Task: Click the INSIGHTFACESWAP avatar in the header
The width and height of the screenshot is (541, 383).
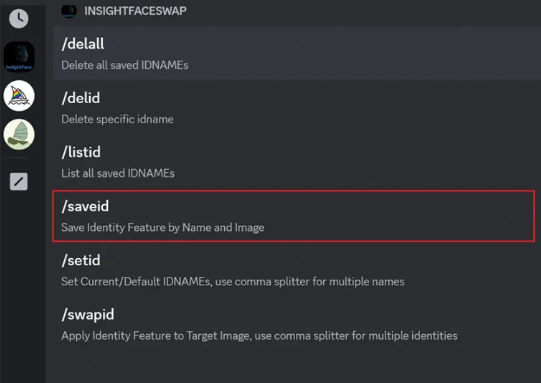Action: tap(69, 11)
